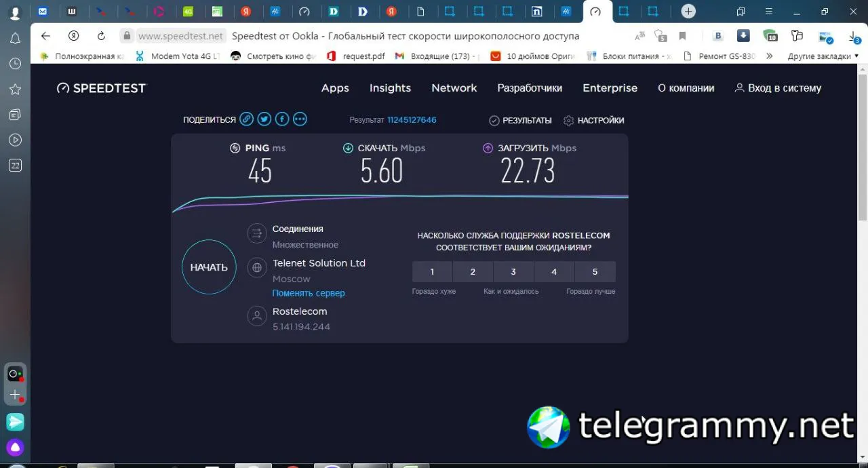868x468 pixels.
Task: Click Вход в систему to log in
Action: pyautogui.click(x=778, y=88)
